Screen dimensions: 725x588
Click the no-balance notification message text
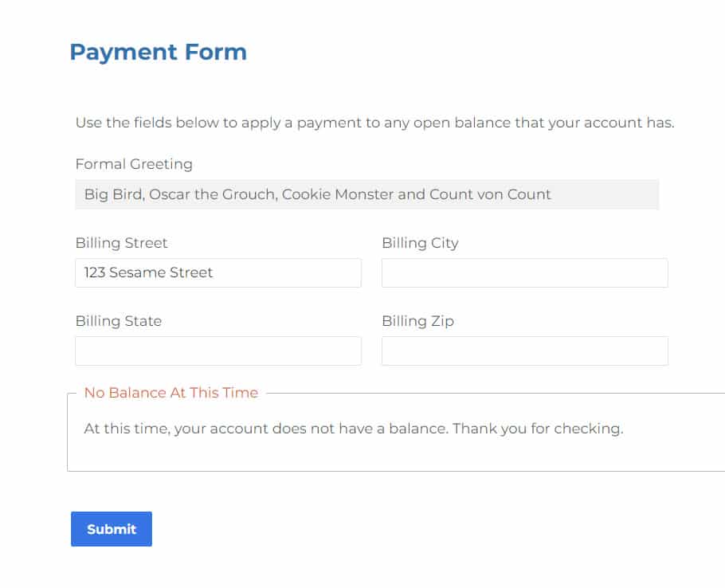[x=354, y=429]
